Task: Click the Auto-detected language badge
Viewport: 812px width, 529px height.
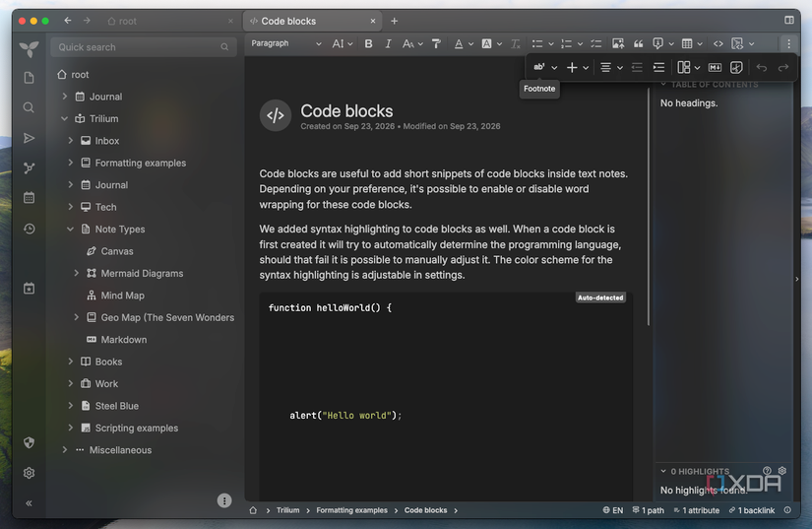Action: (x=600, y=298)
